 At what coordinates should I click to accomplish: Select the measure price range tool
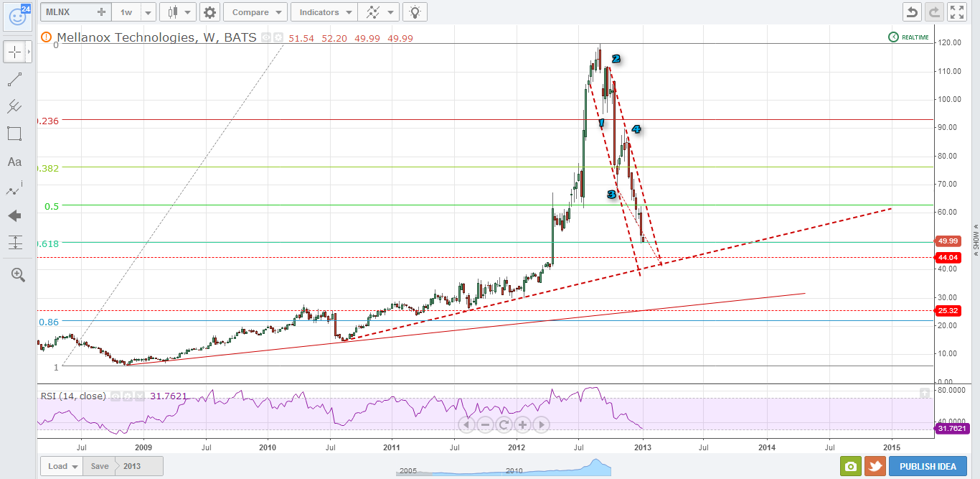coord(14,243)
